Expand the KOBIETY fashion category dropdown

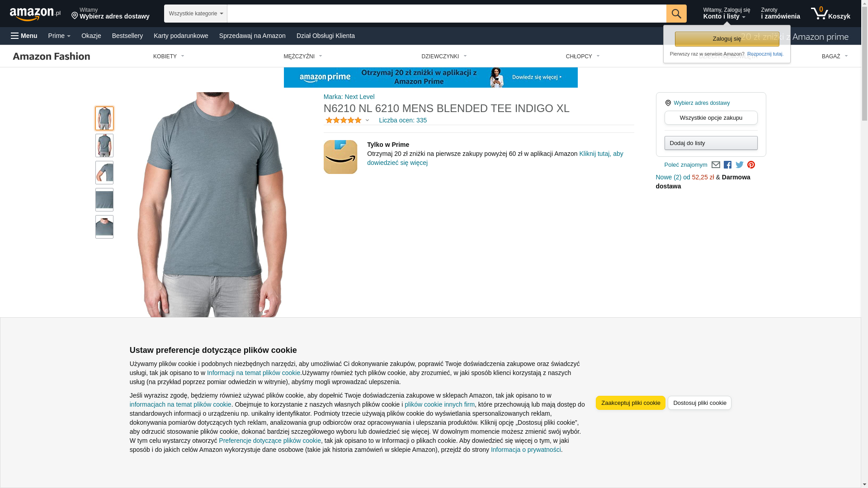click(169, 56)
